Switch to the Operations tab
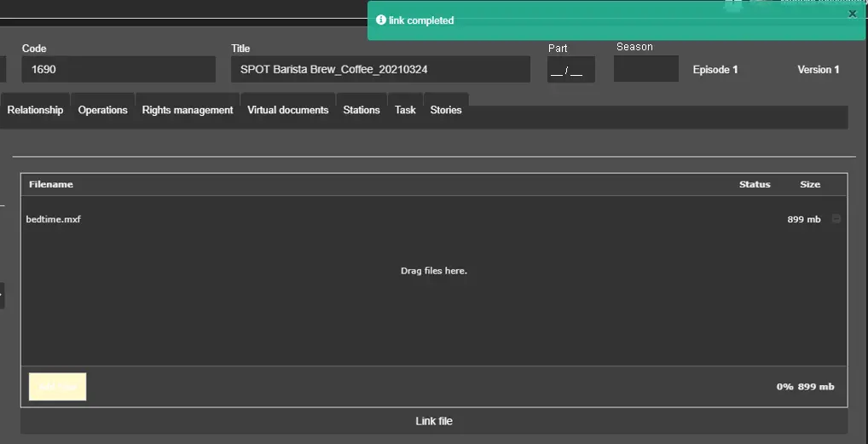Image resolution: width=868 pixels, height=444 pixels. (x=102, y=110)
